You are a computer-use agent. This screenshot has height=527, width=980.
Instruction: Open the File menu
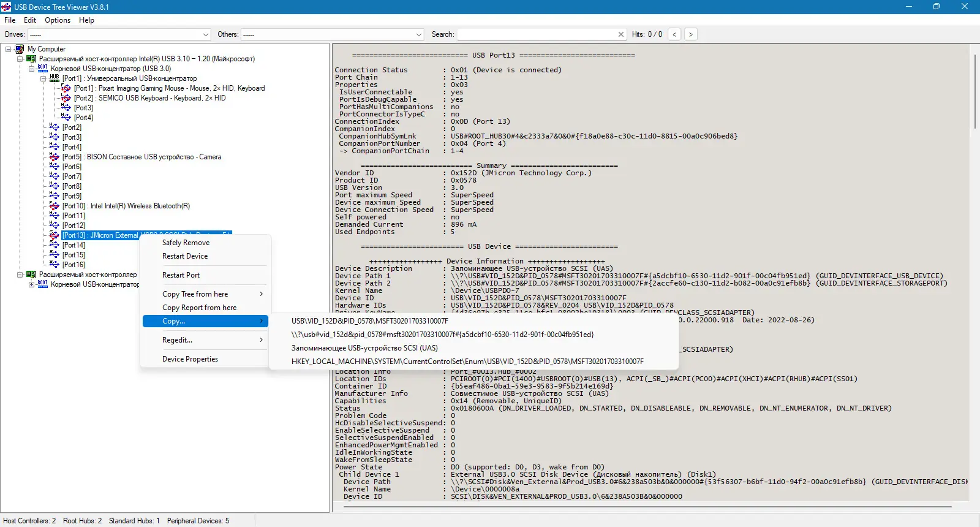click(x=10, y=20)
